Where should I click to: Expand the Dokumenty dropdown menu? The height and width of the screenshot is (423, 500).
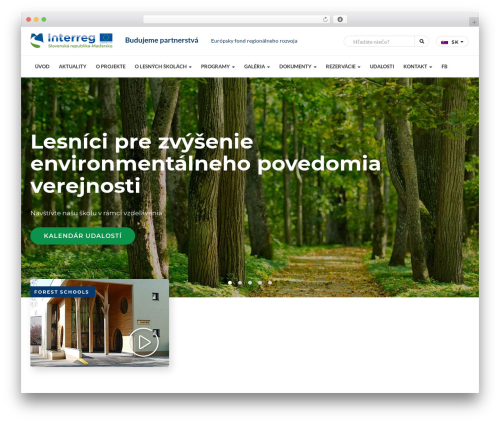coord(298,67)
